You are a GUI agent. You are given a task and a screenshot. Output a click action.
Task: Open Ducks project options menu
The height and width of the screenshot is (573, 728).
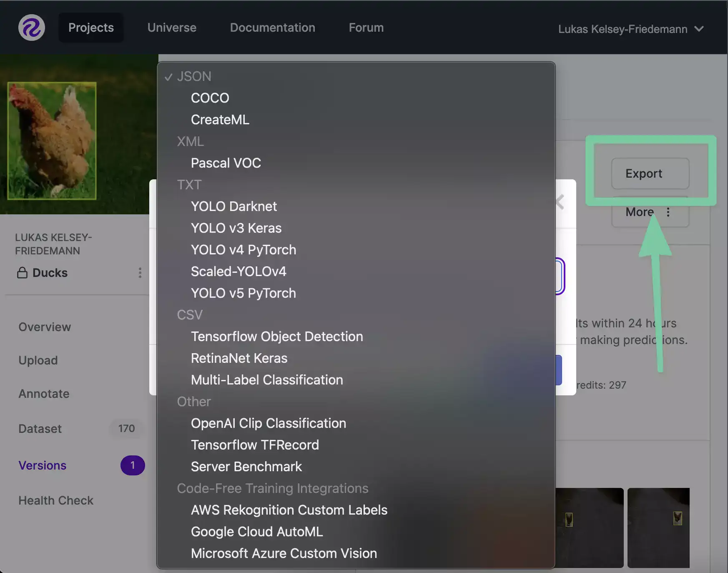(x=140, y=273)
